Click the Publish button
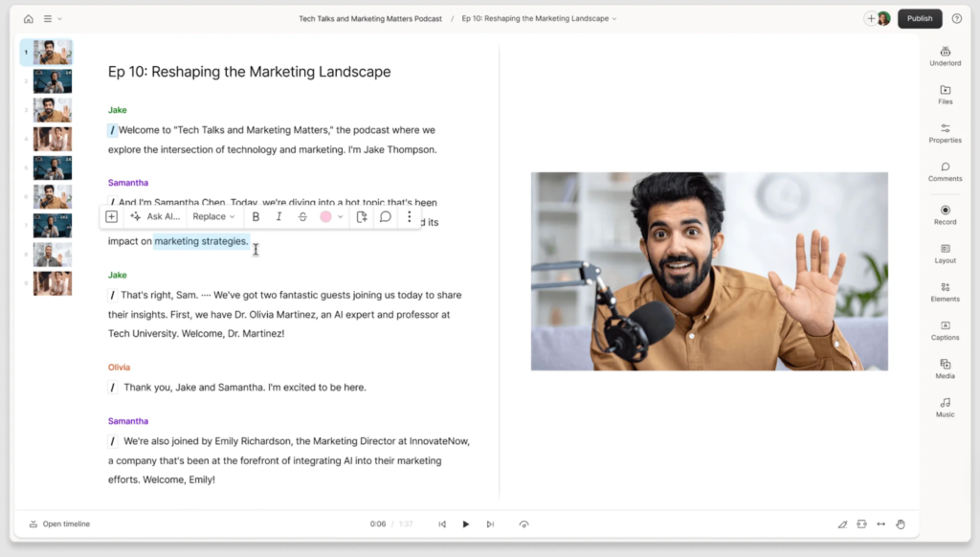Screen dimensions: 980x557 (920, 19)
